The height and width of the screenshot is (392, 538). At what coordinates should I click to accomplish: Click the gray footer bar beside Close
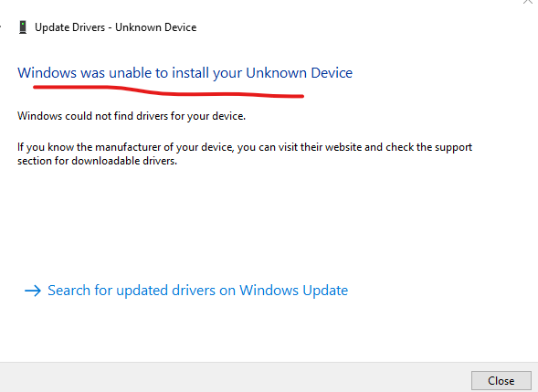[235, 377]
